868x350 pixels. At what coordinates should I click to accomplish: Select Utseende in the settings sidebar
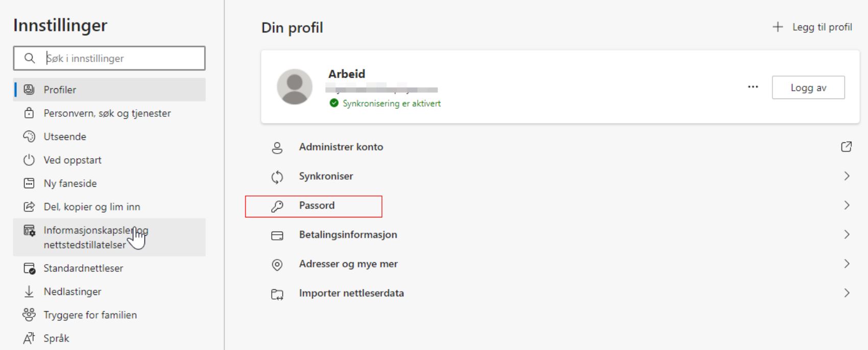[65, 137]
